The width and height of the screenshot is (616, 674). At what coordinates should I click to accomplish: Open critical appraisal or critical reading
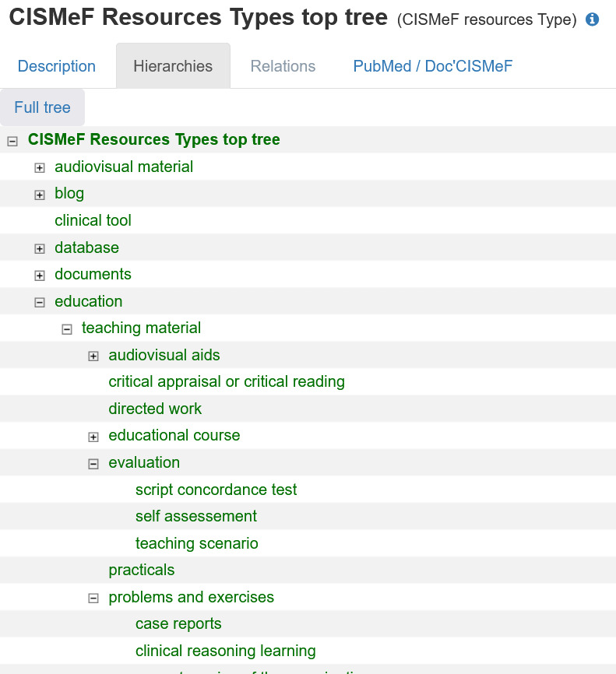[x=227, y=381]
